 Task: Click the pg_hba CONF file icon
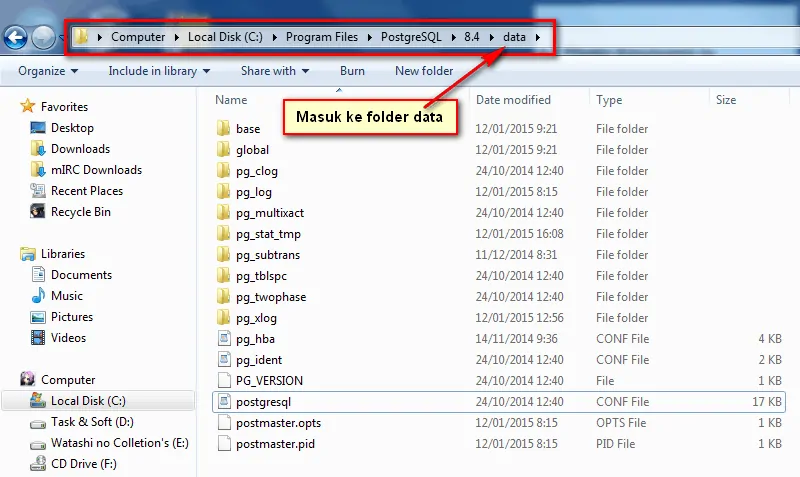click(224, 338)
